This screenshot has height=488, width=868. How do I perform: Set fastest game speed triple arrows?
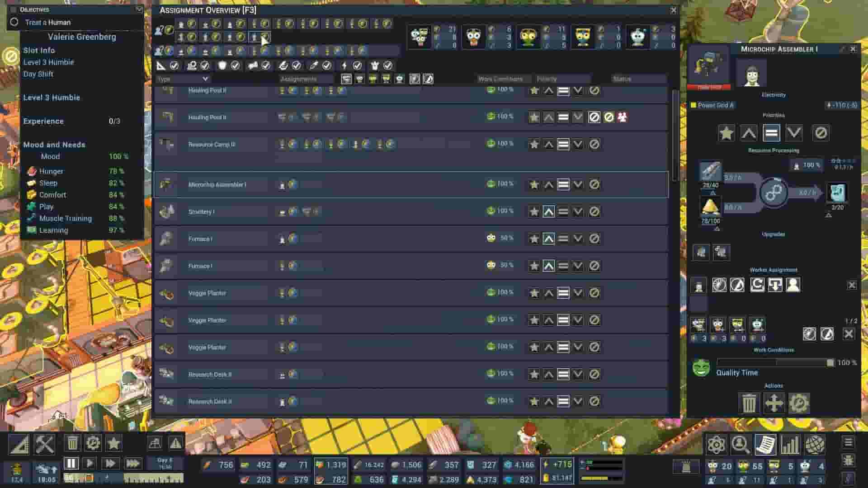click(133, 464)
